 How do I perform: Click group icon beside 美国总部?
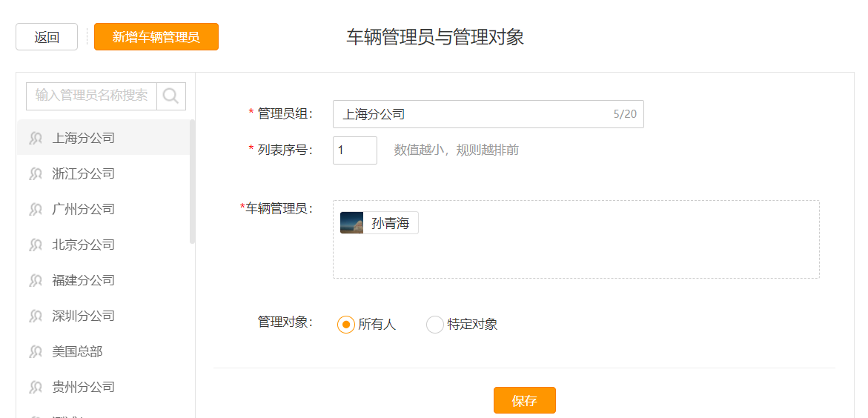coord(36,351)
